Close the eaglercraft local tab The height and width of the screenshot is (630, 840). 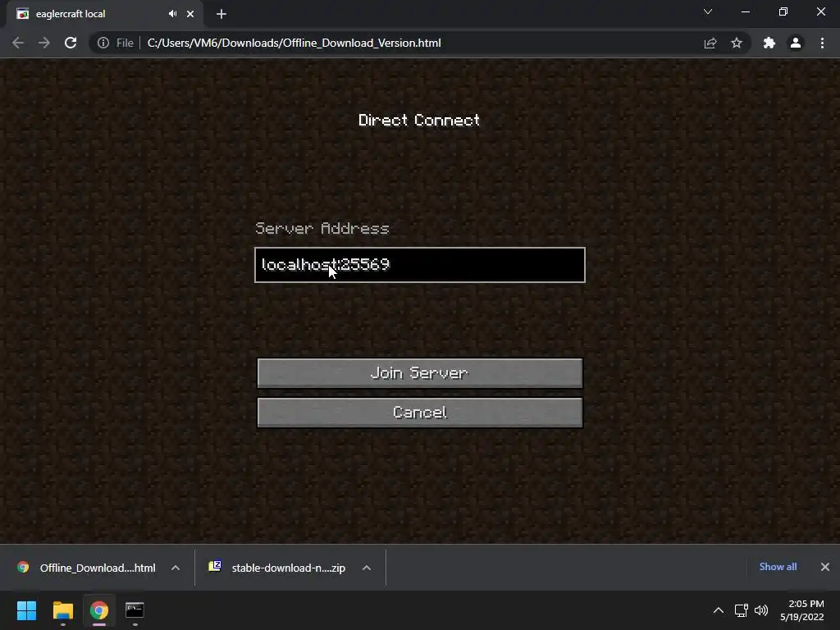pyautogui.click(x=190, y=14)
